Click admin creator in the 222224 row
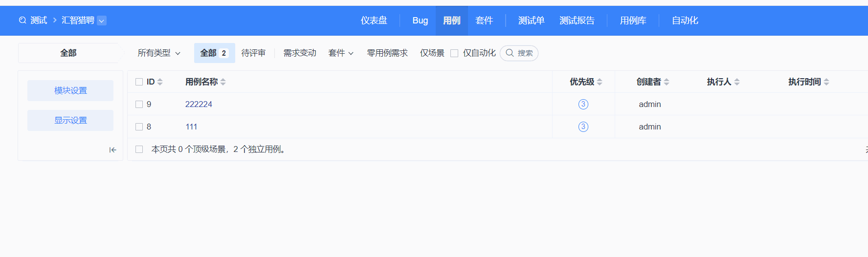868x257 pixels. [x=650, y=104]
